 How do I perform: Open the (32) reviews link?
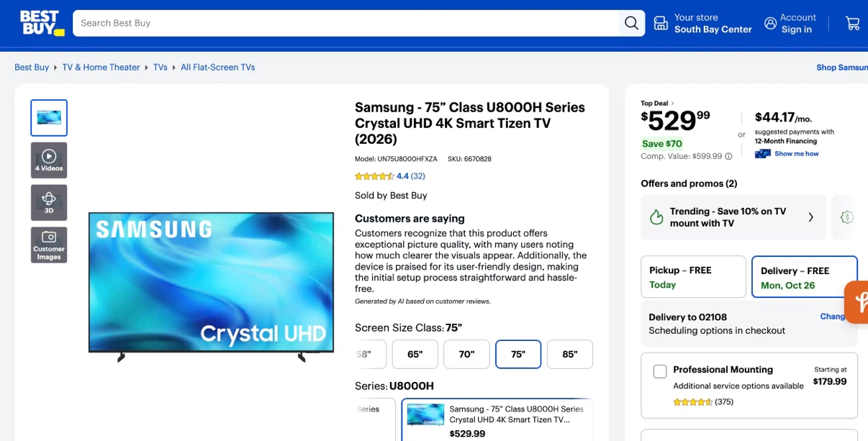pos(418,176)
